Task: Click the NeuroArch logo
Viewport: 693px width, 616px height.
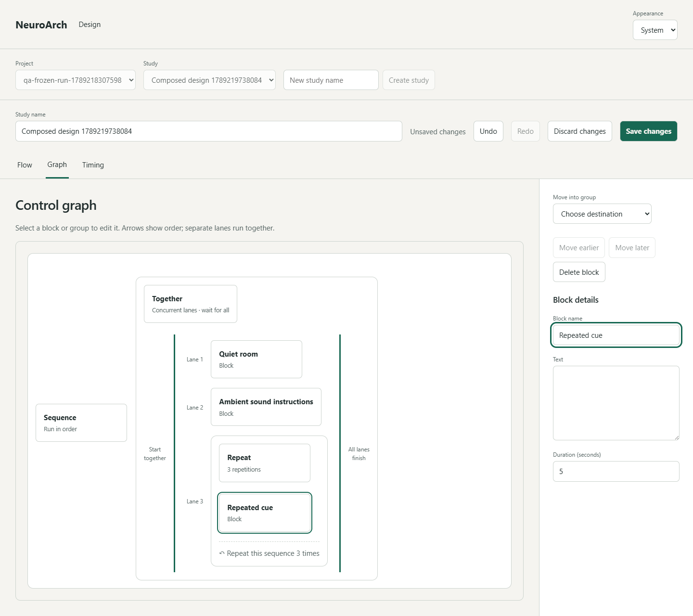Action: pos(41,25)
